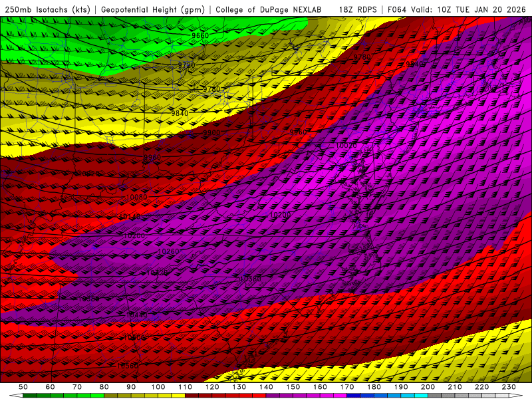Screen dimensions: 532x399
Task: Click the 9900 height contour label
Action: tap(211, 132)
